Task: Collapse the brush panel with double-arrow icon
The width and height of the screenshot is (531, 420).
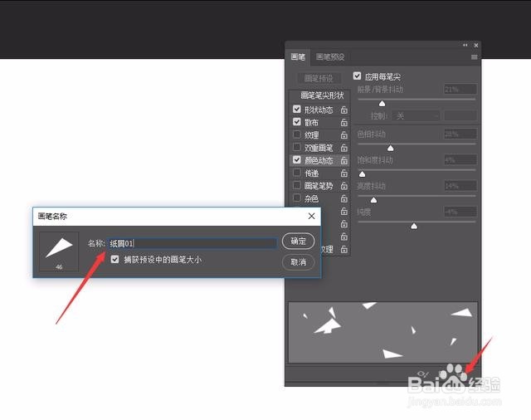Action: click(465, 45)
